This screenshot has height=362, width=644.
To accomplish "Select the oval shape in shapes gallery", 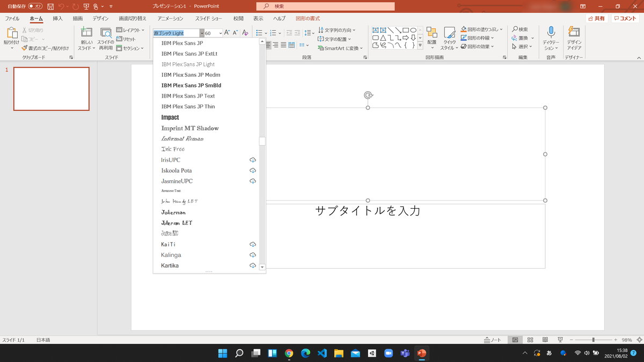I will click(x=413, y=30).
